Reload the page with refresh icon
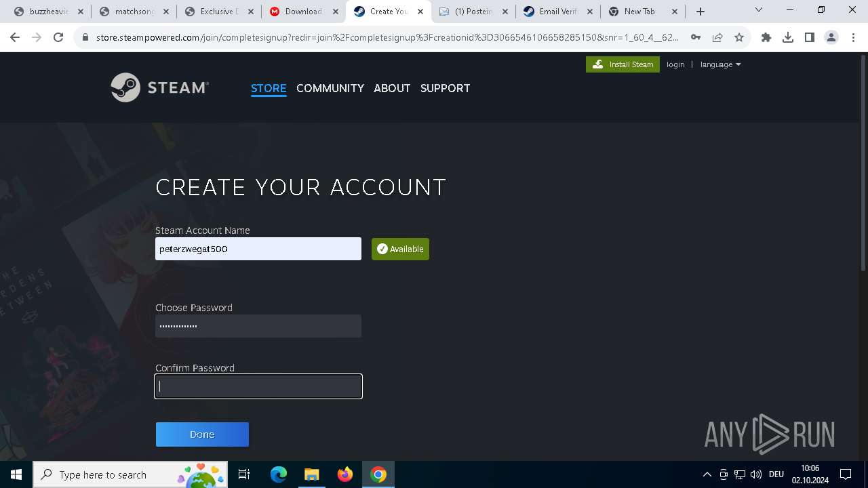This screenshot has height=488, width=868. click(x=58, y=37)
